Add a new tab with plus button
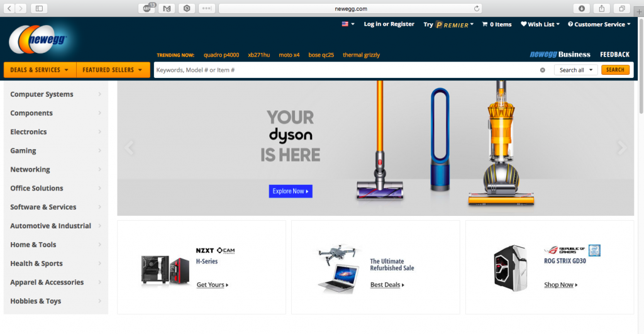Screen dimensions: 644x334 (x=639, y=12)
